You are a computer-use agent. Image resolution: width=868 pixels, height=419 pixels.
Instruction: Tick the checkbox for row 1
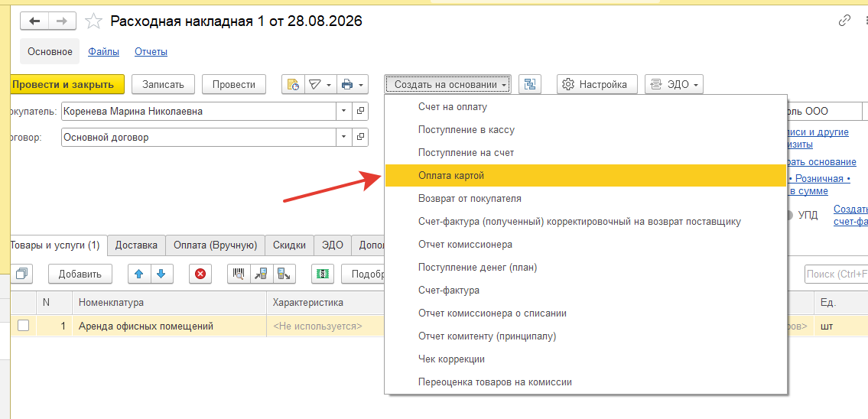tap(23, 326)
